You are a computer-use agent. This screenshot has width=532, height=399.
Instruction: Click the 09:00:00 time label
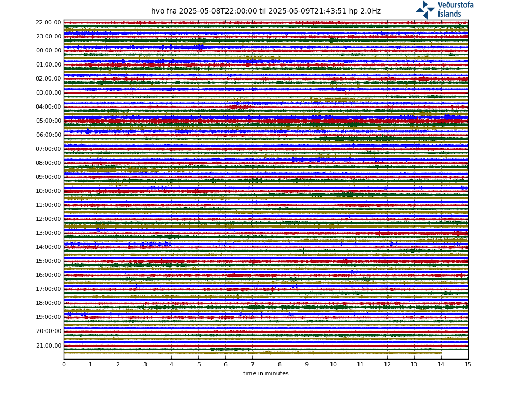(x=48, y=177)
